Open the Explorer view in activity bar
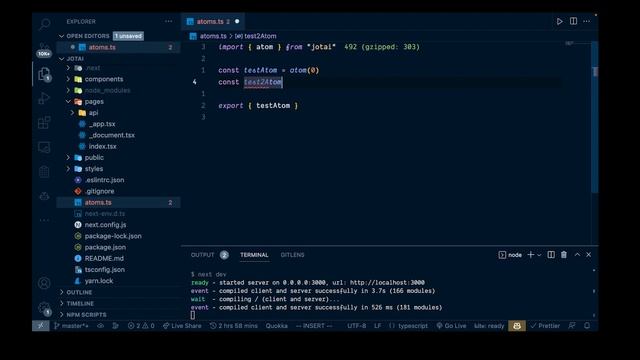 tap(44, 74)
